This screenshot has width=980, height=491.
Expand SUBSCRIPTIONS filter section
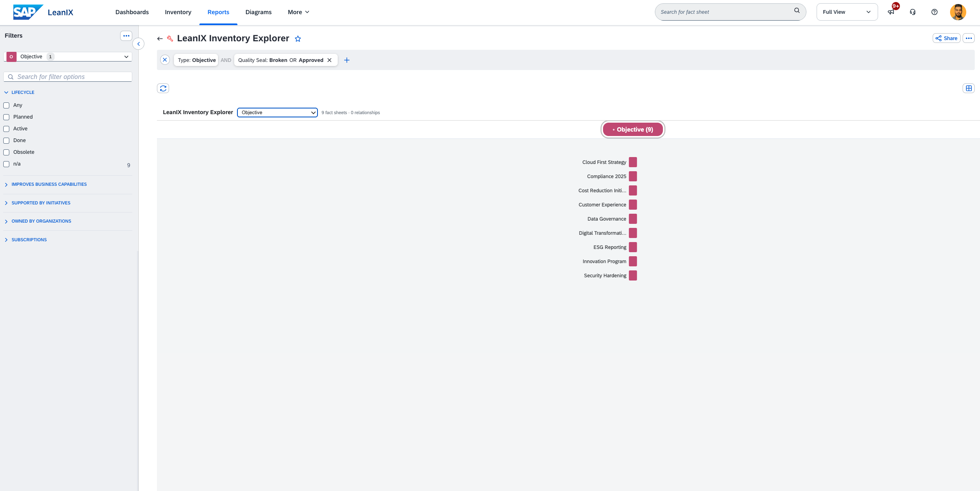tap(25, 240)
